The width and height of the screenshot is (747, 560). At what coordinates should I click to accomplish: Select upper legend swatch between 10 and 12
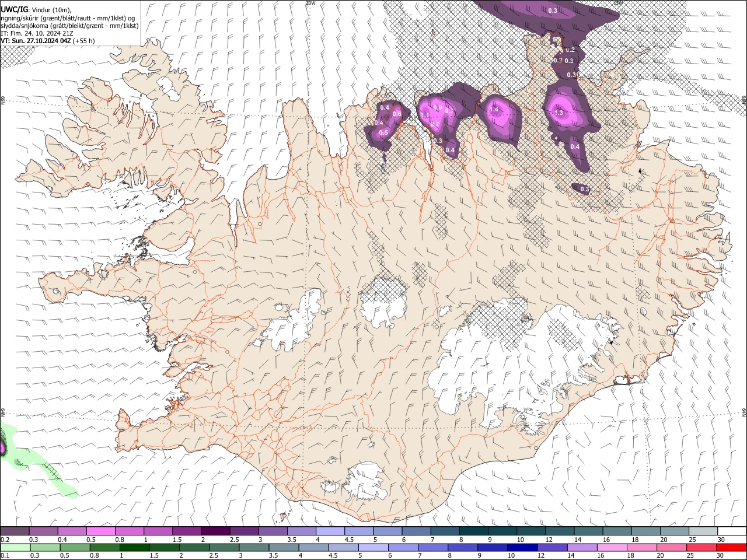point(530,531)
